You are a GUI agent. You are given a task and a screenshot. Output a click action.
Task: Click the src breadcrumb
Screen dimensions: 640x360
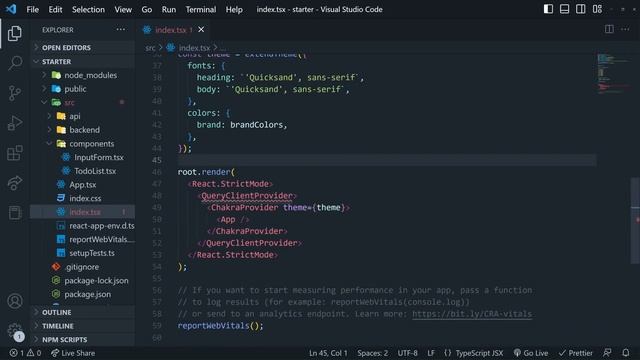coord(150,48)
